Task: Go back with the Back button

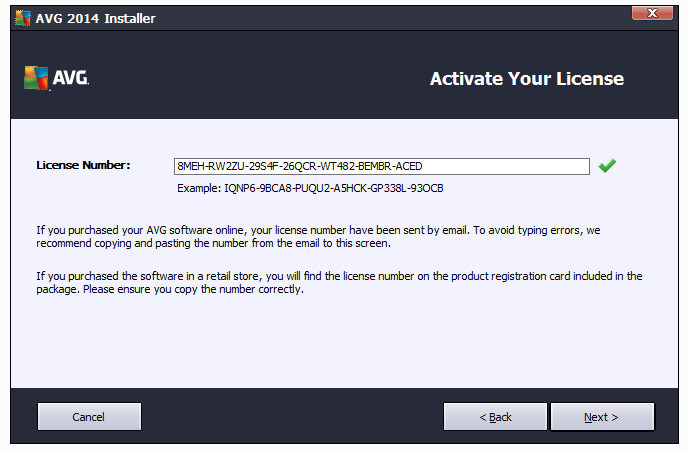Action: (x=495, y=416)
